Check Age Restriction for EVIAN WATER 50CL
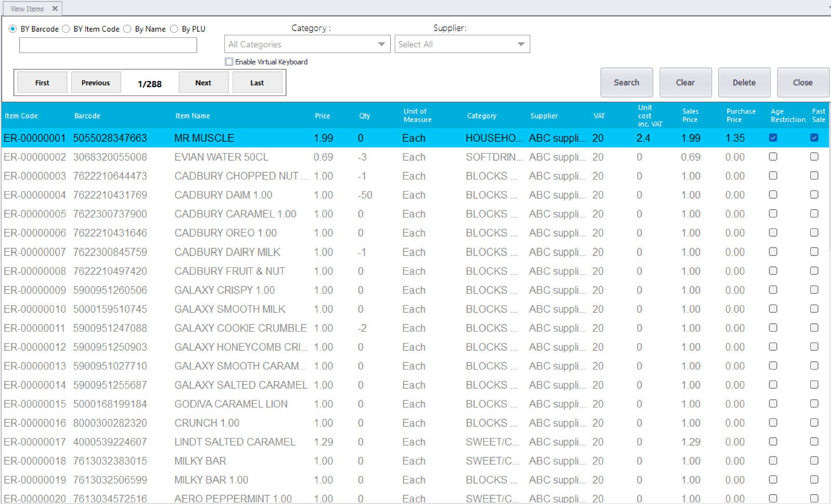This screenshot has height=504, width=831. pyautogui.click(x=773, y=156)
